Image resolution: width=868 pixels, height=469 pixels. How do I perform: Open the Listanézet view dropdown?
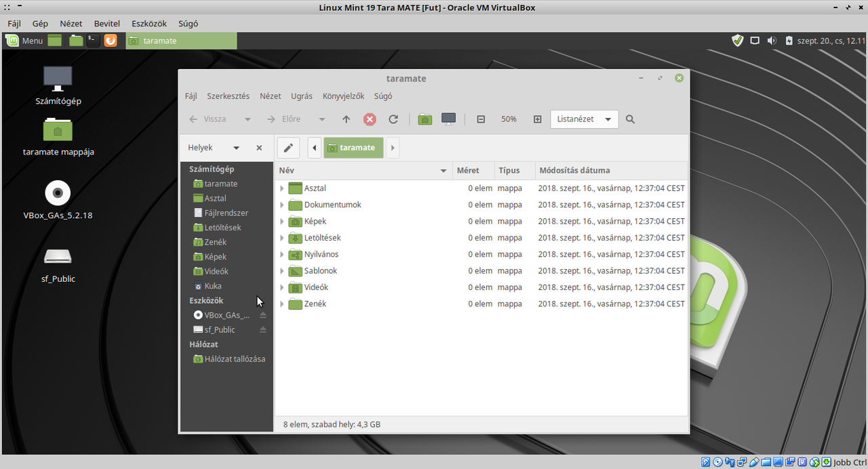click(584, 119)
